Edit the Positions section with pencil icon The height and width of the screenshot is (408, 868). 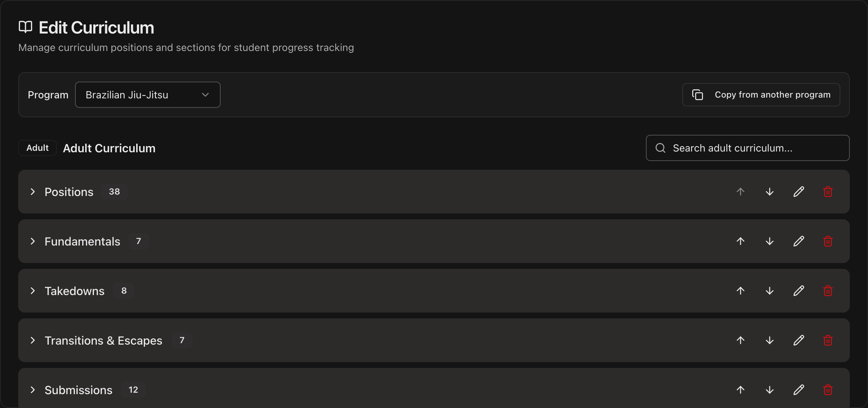(799, 192)
